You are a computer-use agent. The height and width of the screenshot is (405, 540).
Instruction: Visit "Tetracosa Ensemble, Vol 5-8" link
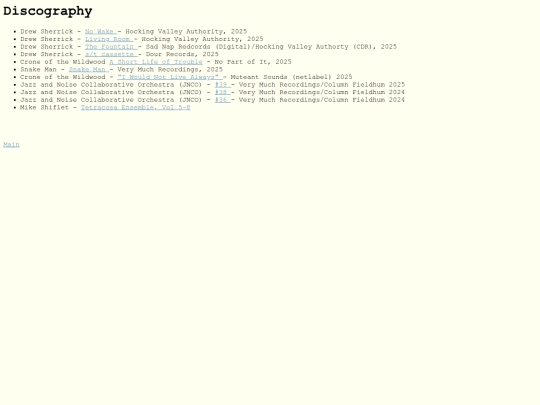(x=136, y=107)
